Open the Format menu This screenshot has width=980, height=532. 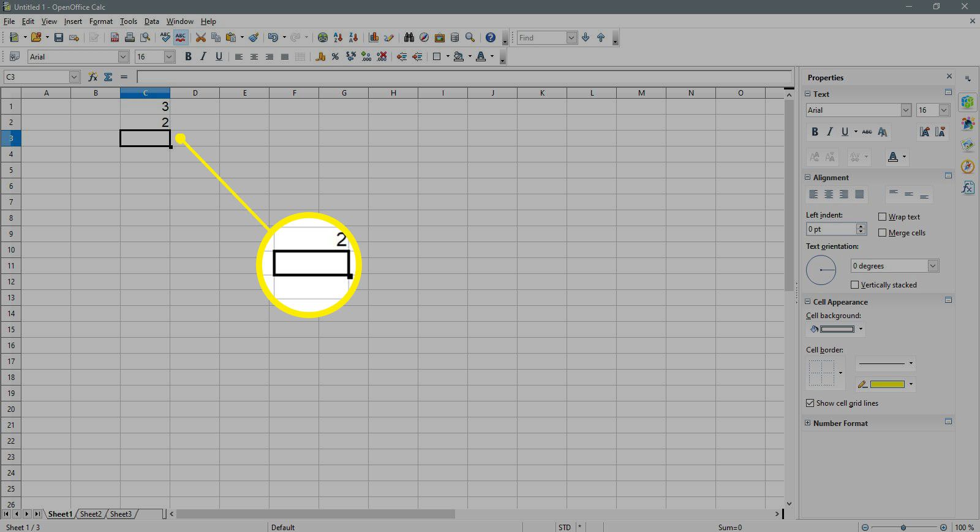pyautogui.click(x=101, y=21)
